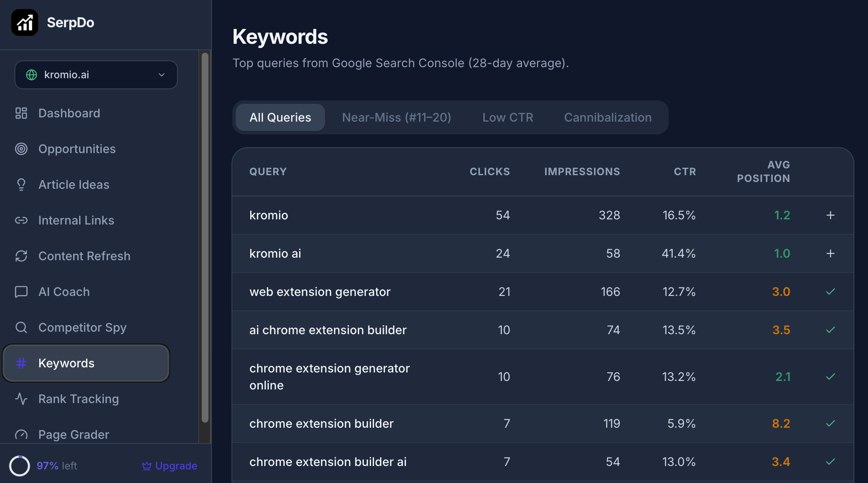This screenshot has width=868, height=483.
Task: Click checkmark for chrome extension generator online row
Action: coord(831,377)
